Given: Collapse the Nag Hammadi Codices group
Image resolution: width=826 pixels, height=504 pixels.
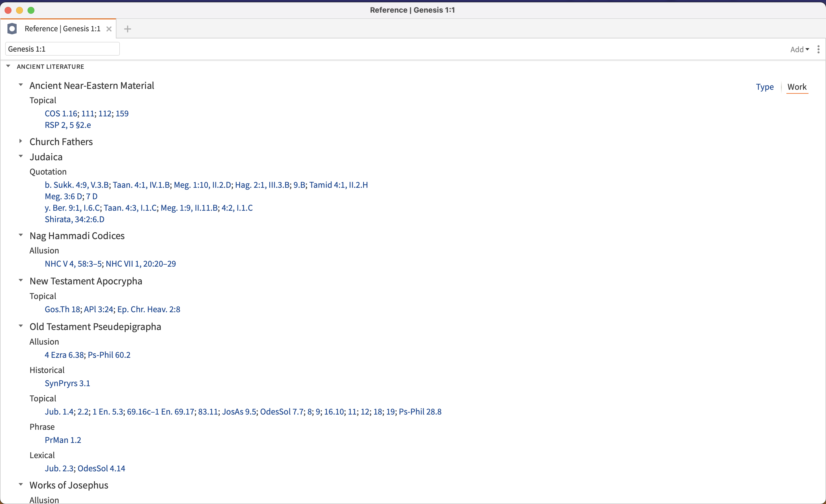Looking at the screenshot, I should (21, 235).
